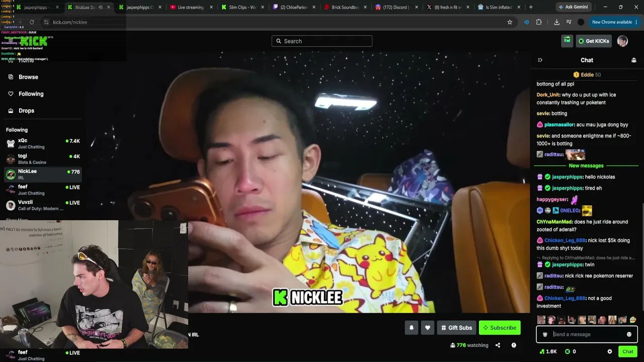
Task: Click the laughing emoji quick emote
Action: click(632, 320)
